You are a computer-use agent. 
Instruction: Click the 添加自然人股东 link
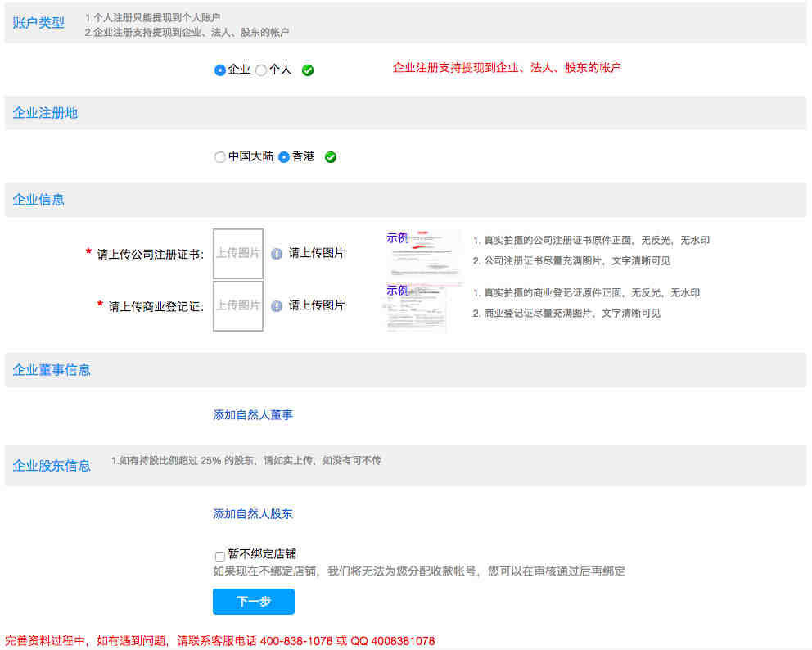click(x=253, y=514)
